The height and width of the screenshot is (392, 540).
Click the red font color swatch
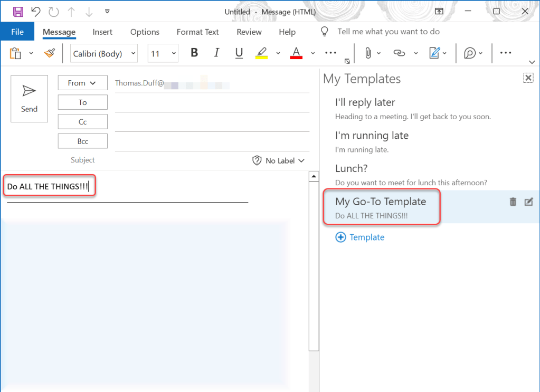(296, 53)
